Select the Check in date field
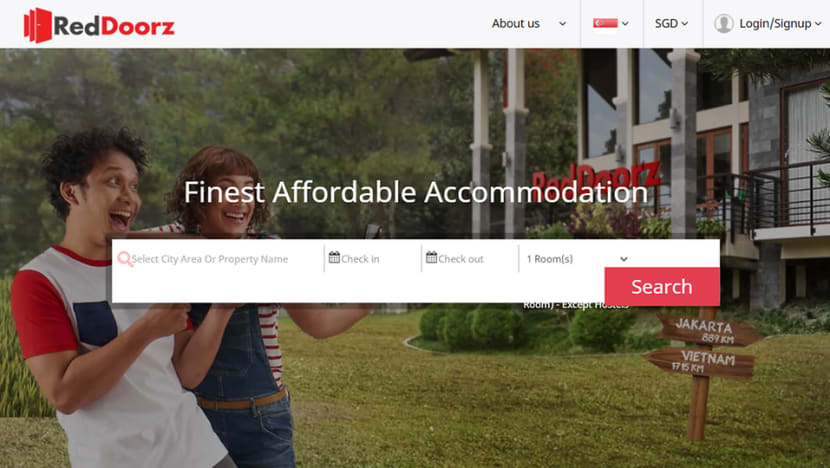Screen dimensions: 830x468 click(373, 259)
